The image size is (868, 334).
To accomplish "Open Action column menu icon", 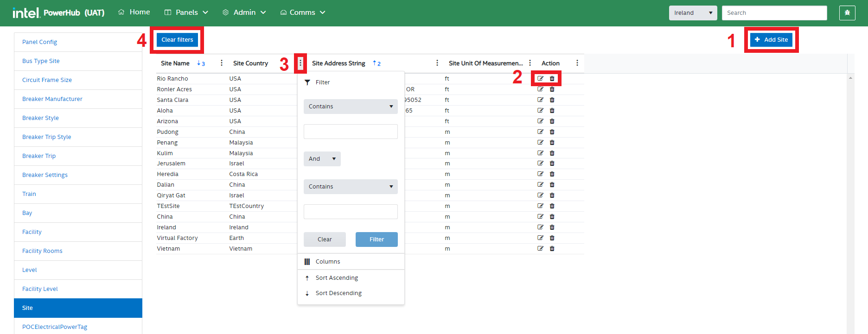I will (x=577, y=63).
